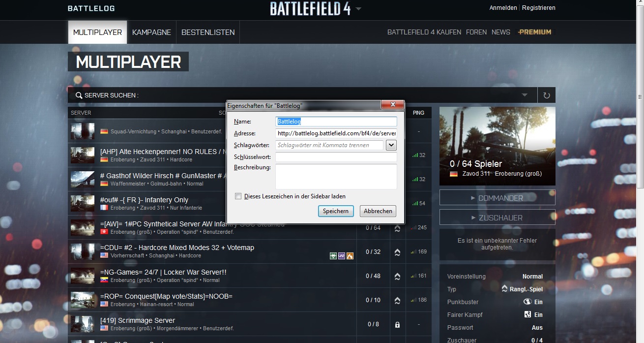Click thumbnail of =ROP= Conquest row
The image size is (644, 343).
tap(83, 300)
